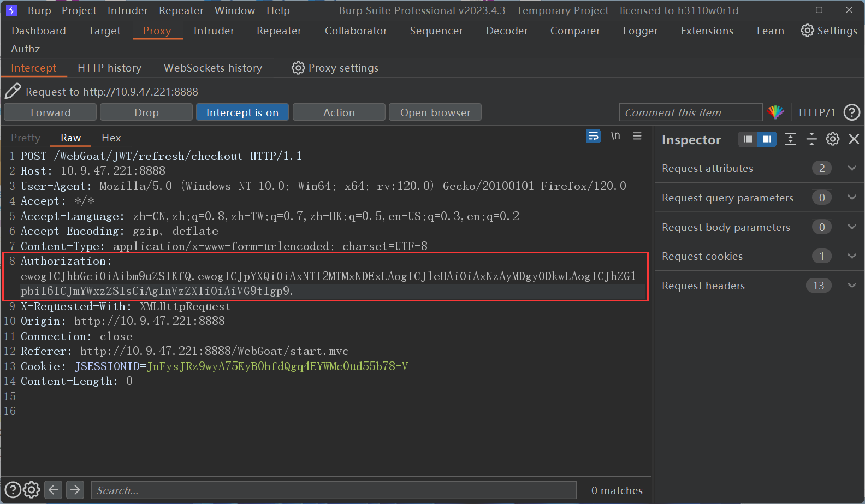Open the Target tab
The width and height of the screenshot is (865, 504).
click(x=104, y=31)
